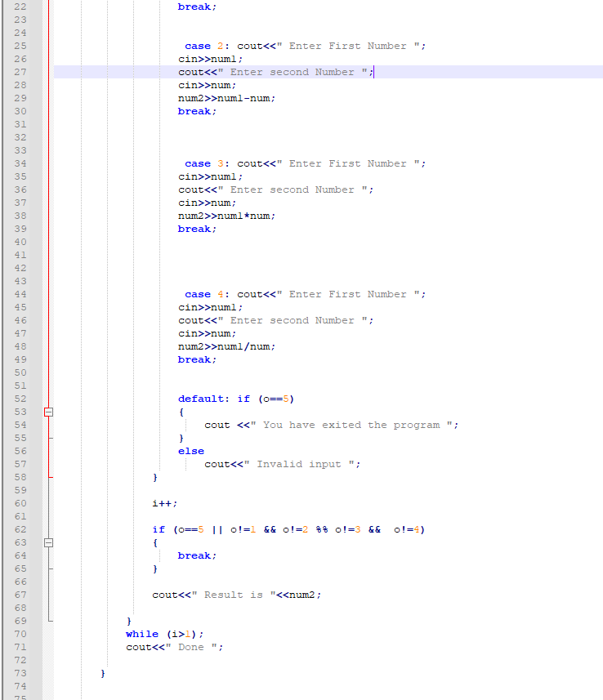603x700 pixels.
Task: Click the 'if (o==5 || o!=1' condition line
Action: (x=288, y=530)
